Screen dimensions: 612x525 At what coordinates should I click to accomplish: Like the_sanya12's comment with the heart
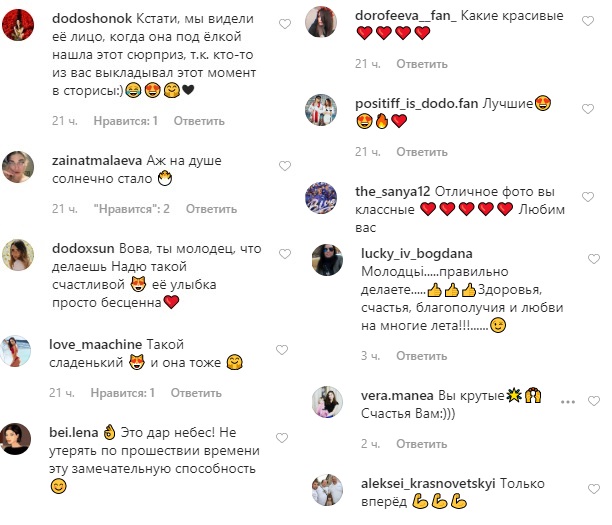[588, 197]
